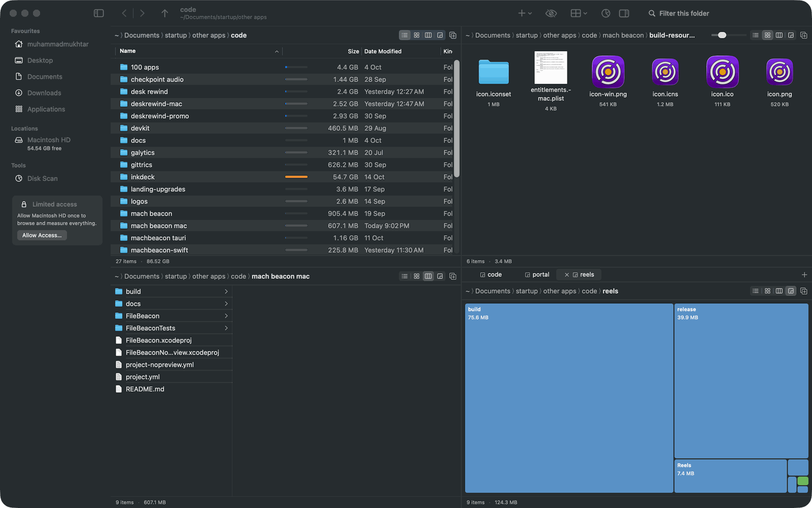The height and width of the screenshot is (508, 812).
Task: Select the icon-win.png thumbnail
Action: (x=608, y=72)
